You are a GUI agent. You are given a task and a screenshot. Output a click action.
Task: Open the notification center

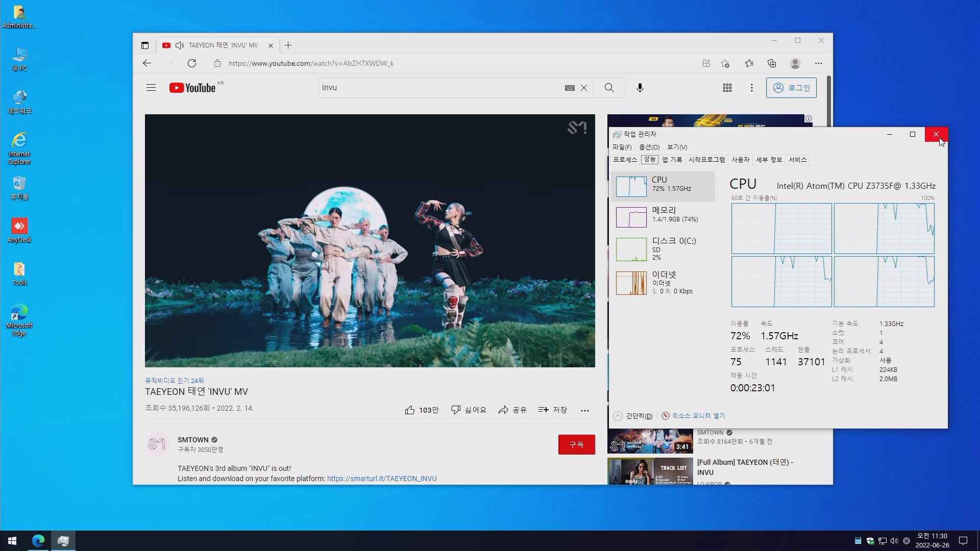coord(963,541)
